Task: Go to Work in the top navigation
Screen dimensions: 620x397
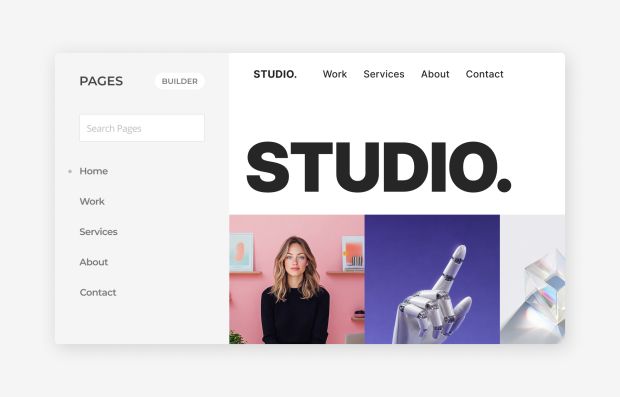Action: click(x=335, y=74)
